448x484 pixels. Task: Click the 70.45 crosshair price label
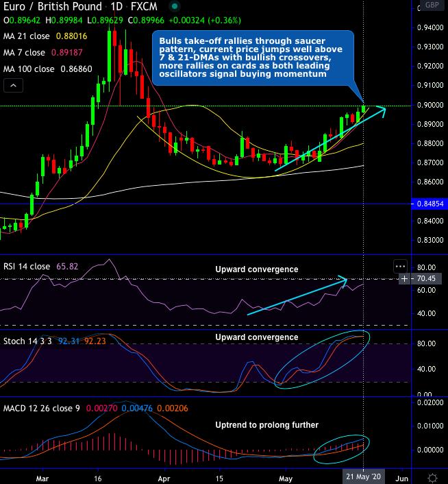click(426, 279)
